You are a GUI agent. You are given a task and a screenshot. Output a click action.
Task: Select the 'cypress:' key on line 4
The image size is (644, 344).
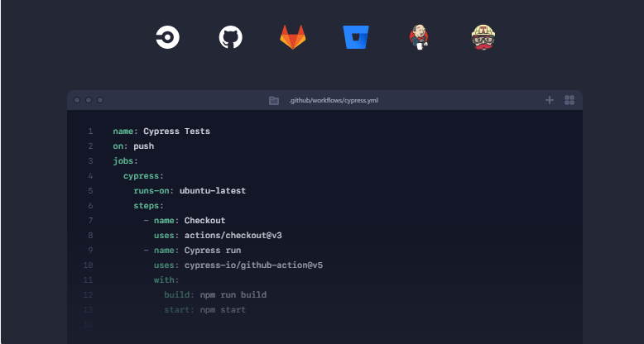143,175
